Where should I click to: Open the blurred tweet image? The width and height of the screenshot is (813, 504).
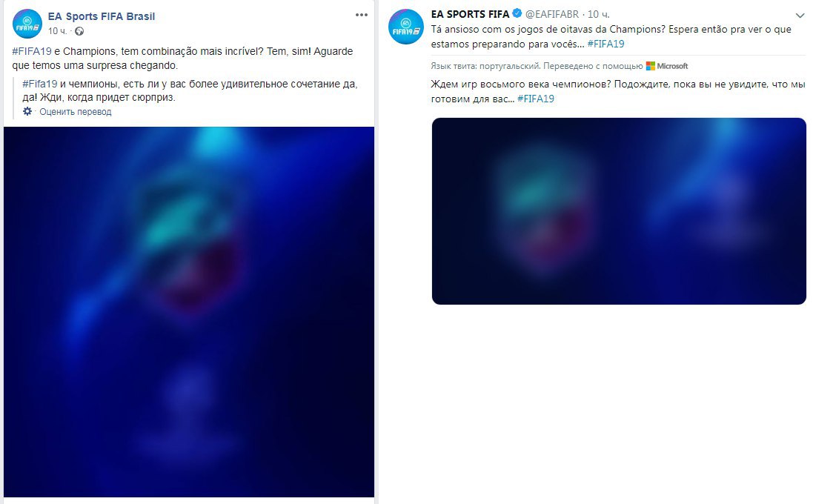coord(619,211)
